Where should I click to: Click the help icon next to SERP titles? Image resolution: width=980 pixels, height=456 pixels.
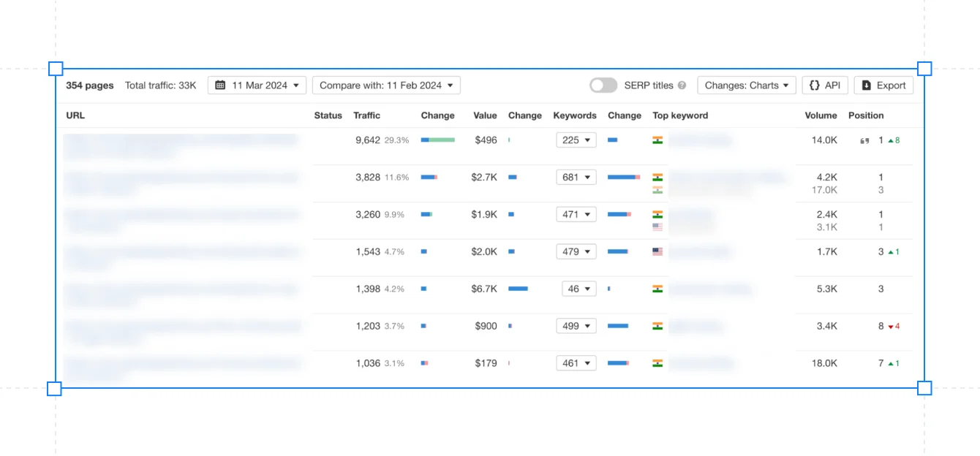coord(682,85)
